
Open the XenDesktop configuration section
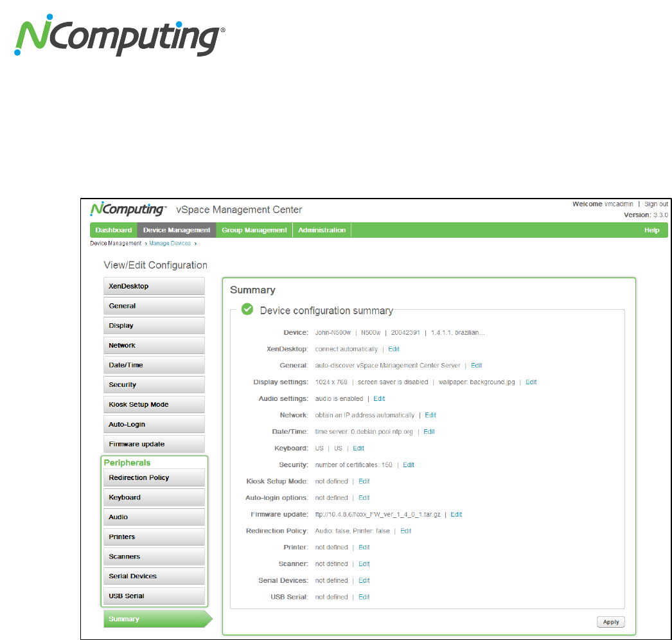coord(154,286)
